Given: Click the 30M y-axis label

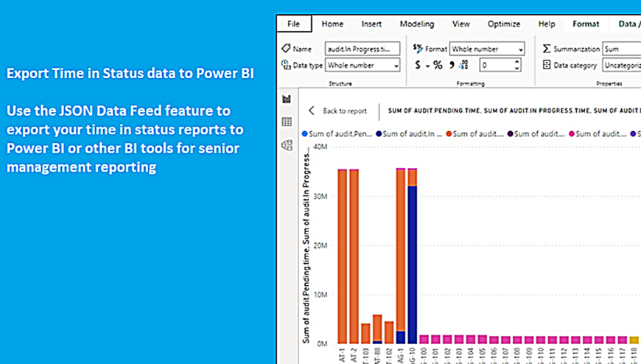Looking at the screenshot, I should pyautogui.click(x=320, y=196).
